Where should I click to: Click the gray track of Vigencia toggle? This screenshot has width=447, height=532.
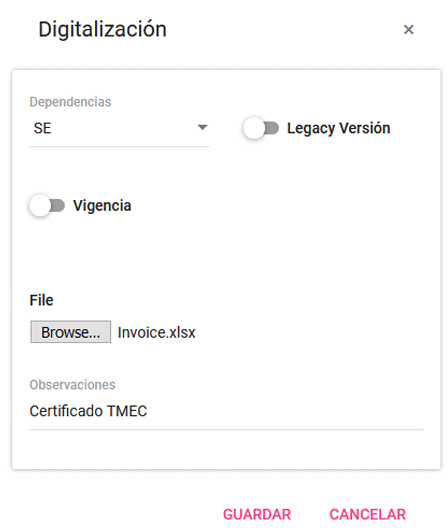coord(58,205)
